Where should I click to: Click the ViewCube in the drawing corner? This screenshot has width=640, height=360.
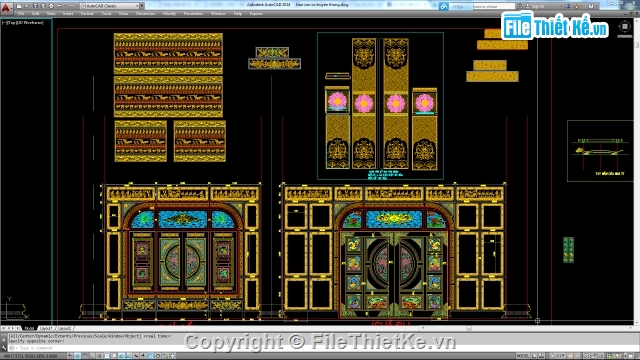pyautogui.click(x=625, y=27)
